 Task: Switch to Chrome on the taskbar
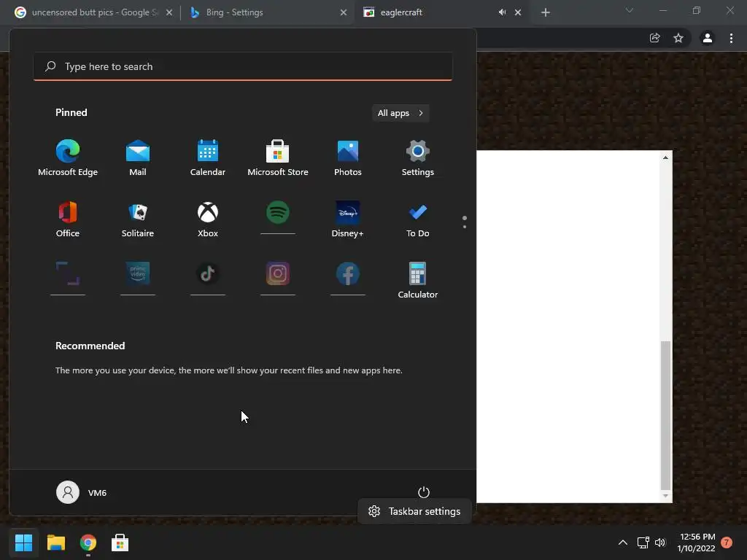coord(88,542)
